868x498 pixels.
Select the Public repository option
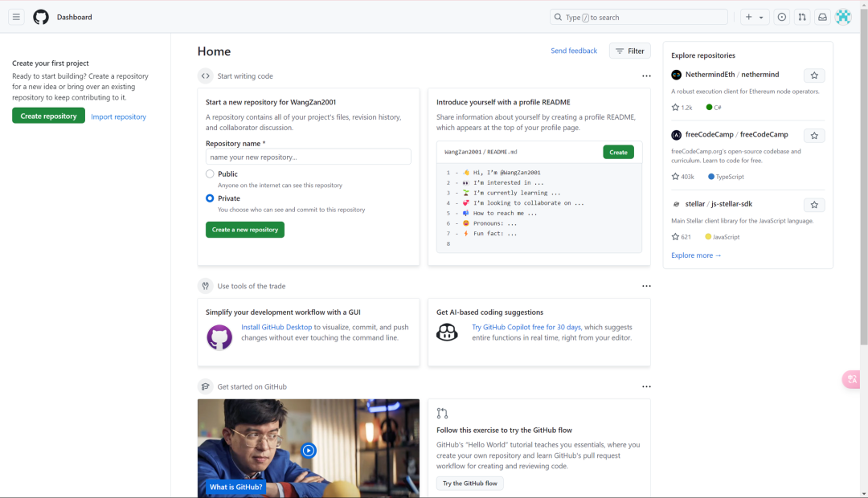click(210, 174)
